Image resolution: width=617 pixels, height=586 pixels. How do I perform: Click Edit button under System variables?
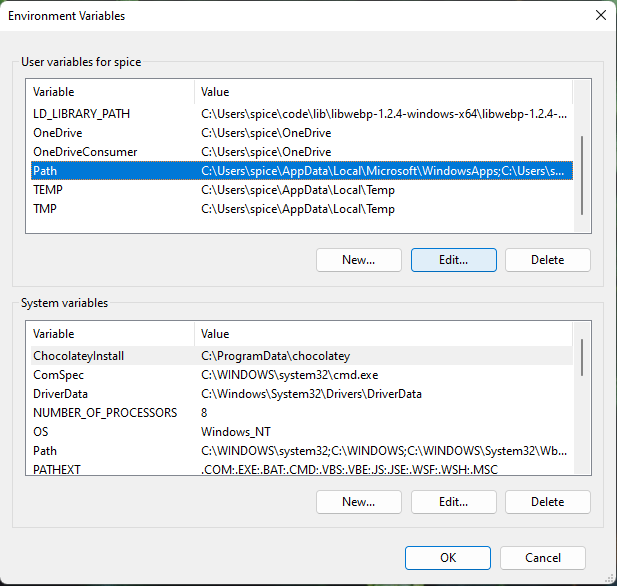[x=453, y=502]
